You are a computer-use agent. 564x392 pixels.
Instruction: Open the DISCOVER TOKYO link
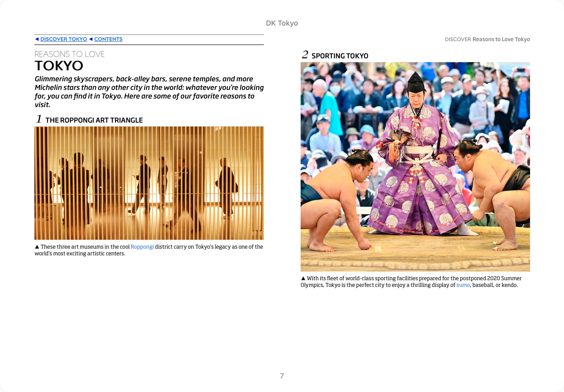pyautogui.click(x=64, y=39)
